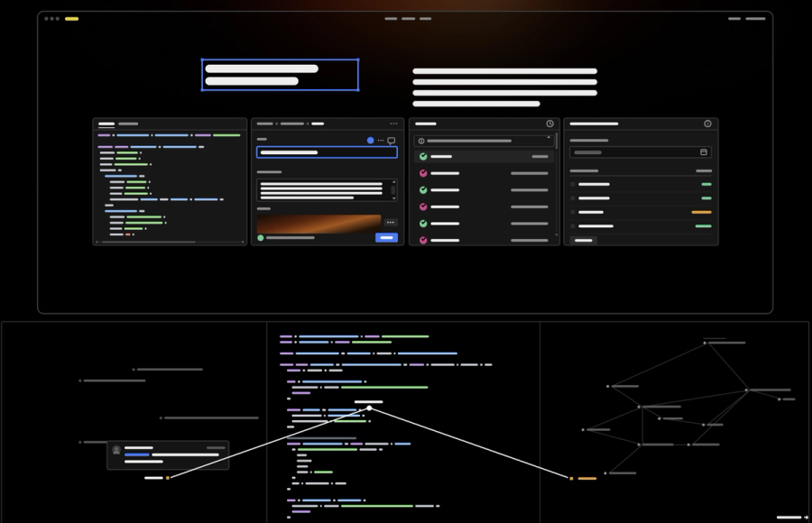Click the small button below the checkbox list
Screen dimensions: 812x523
[583, 240]
